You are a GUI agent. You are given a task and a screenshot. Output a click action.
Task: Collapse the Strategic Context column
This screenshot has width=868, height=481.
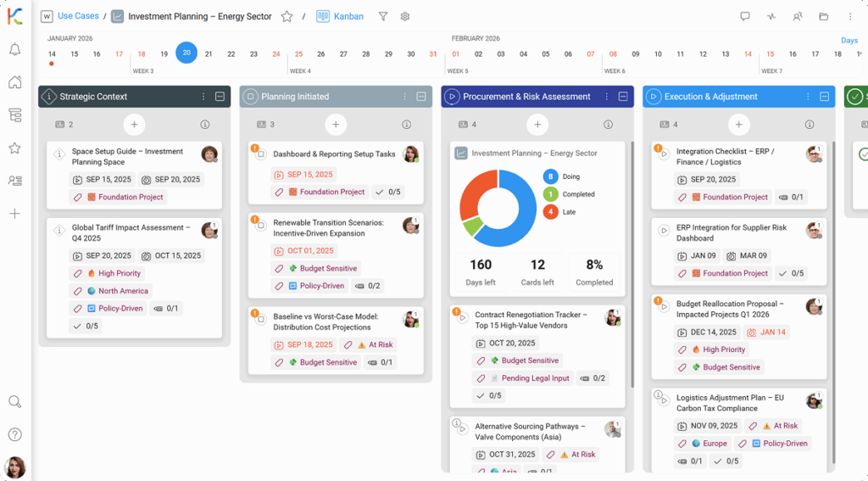point(220,97)
